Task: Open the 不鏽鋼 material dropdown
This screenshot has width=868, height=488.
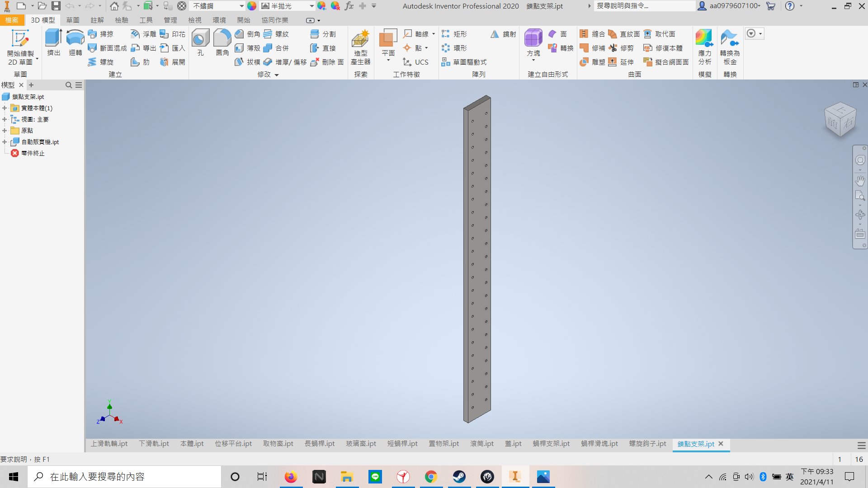Action: point(241,6)
